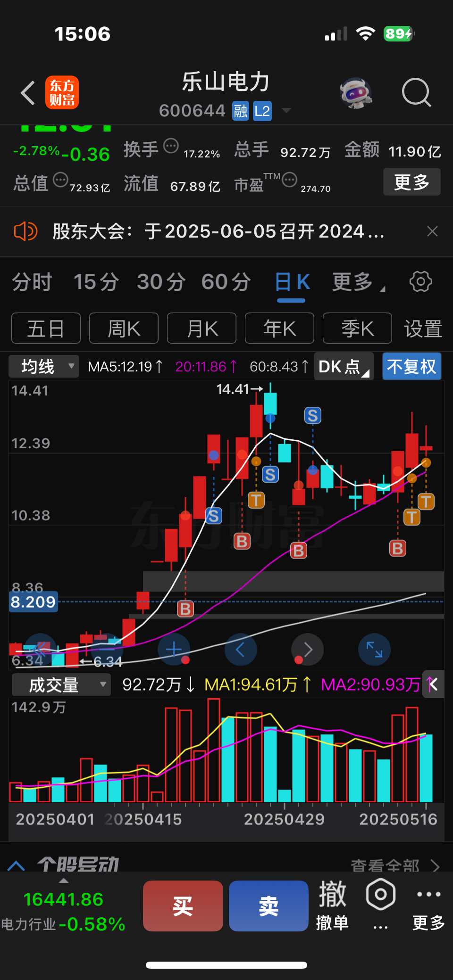
Task: Expand the 均线 indicator dropdown
Action: click(x=44, y=366)
